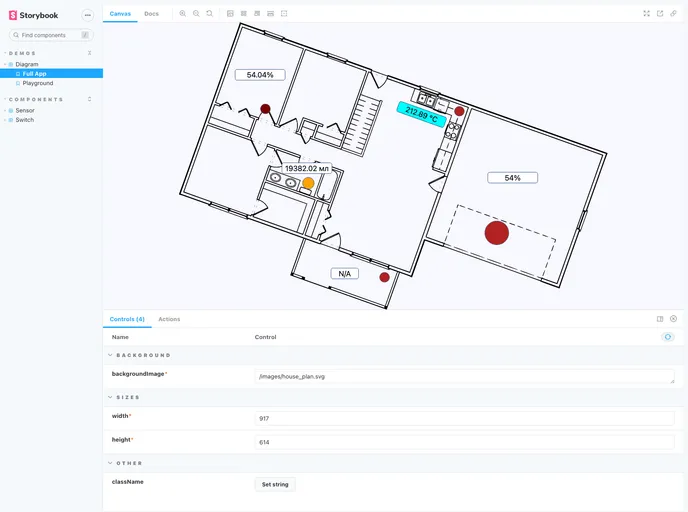Screen dimensions: 688x512
Task: Click the backgroundImage text field
Action: (465, 376)
